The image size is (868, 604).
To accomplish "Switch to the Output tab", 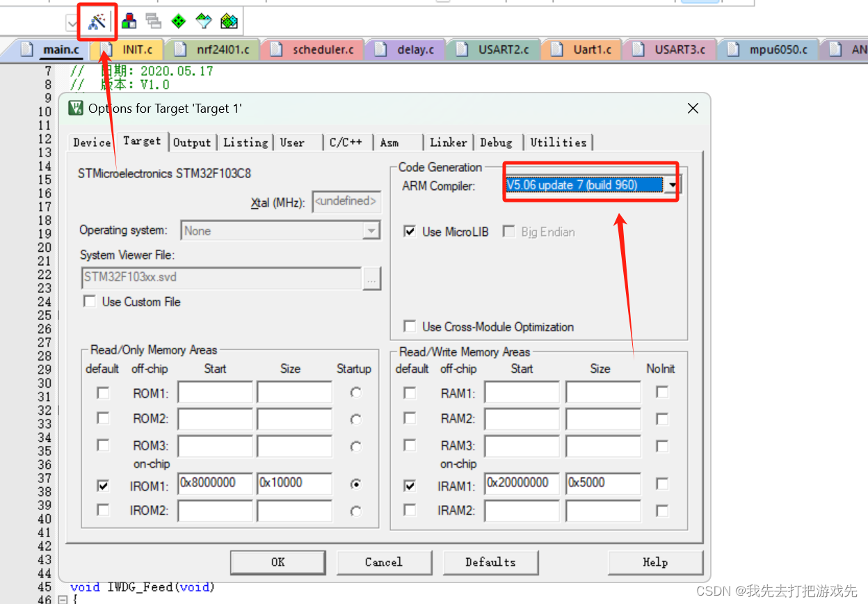I will [192, 143].
